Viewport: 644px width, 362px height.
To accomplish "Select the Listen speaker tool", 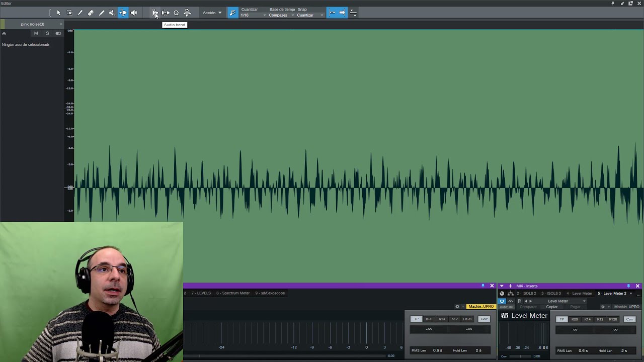I will tap(134, 13).
